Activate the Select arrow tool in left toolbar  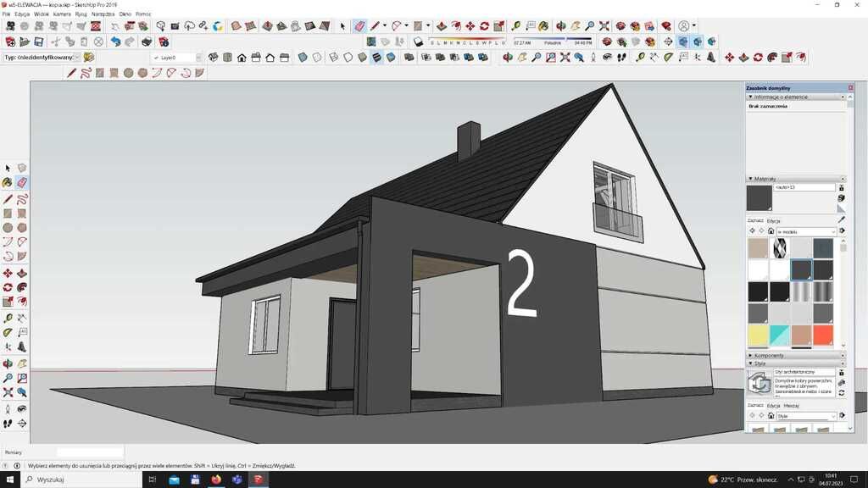[8, 169]
